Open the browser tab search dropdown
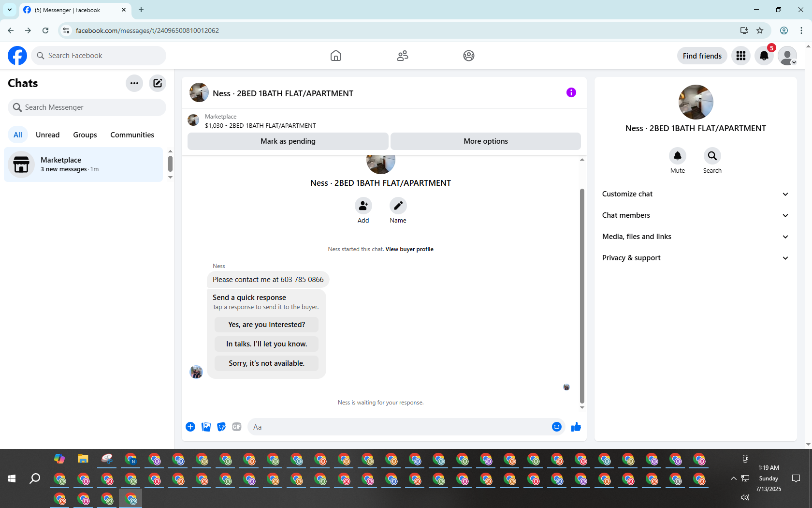The width and height of the screenshot is (812, 508). point(10,10)
